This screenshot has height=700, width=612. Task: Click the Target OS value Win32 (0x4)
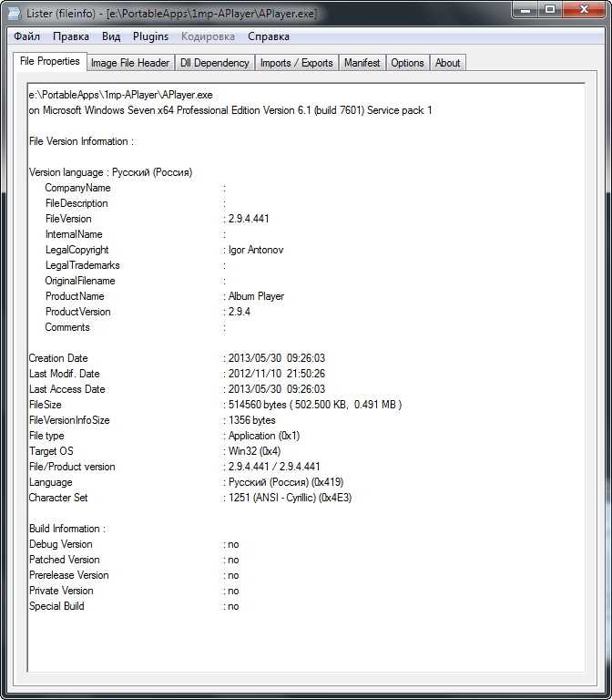[x=254, y=451]
